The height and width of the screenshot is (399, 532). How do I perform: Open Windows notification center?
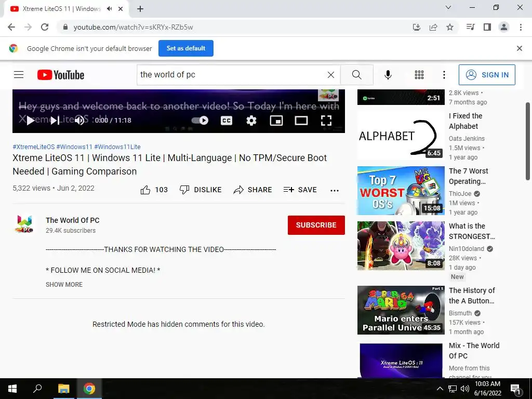pos(515,389)
